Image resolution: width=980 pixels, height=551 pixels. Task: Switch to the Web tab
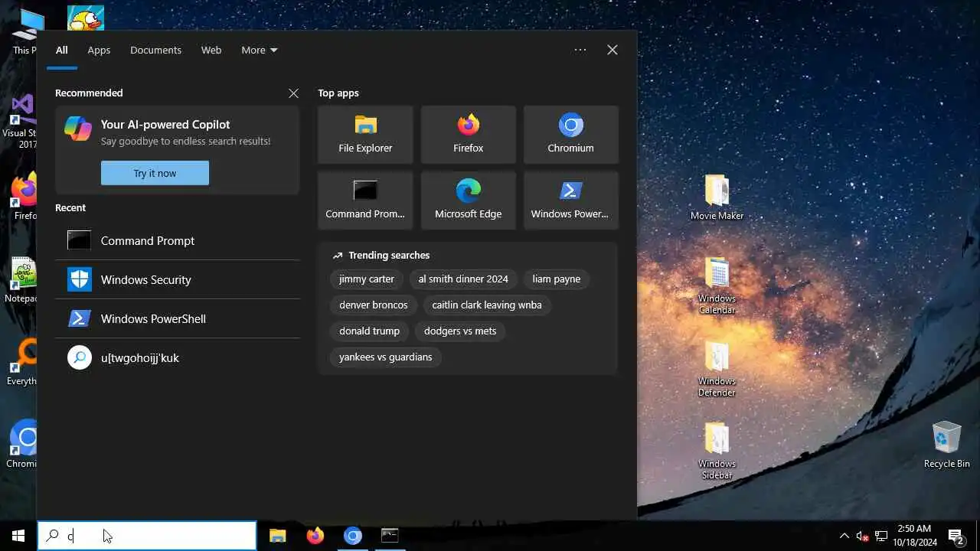[211, 50]
